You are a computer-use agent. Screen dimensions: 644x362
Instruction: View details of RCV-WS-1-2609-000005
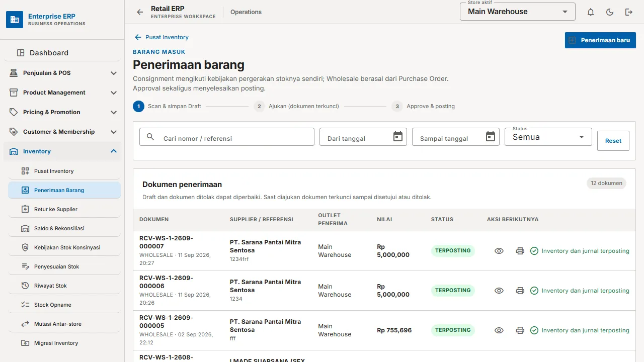point(499,330)
